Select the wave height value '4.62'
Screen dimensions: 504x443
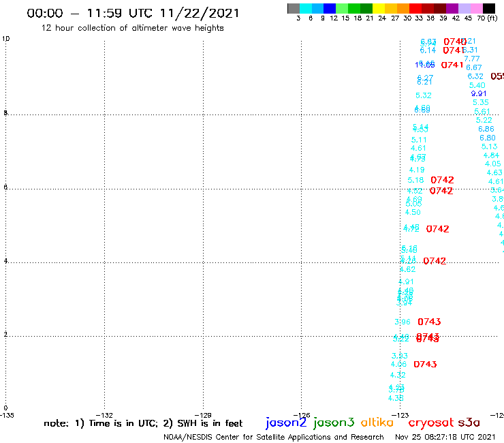[407, 269]
